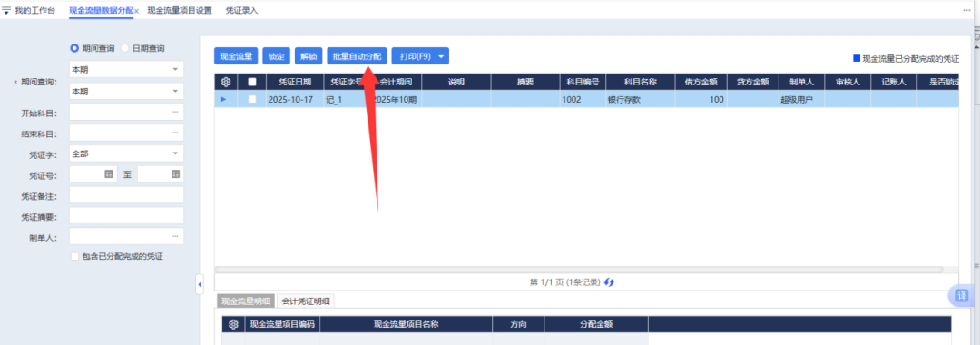Switch to the 现金流量项目设置 tab
Viewport: 980px width, 345px height.
point(180,11)
